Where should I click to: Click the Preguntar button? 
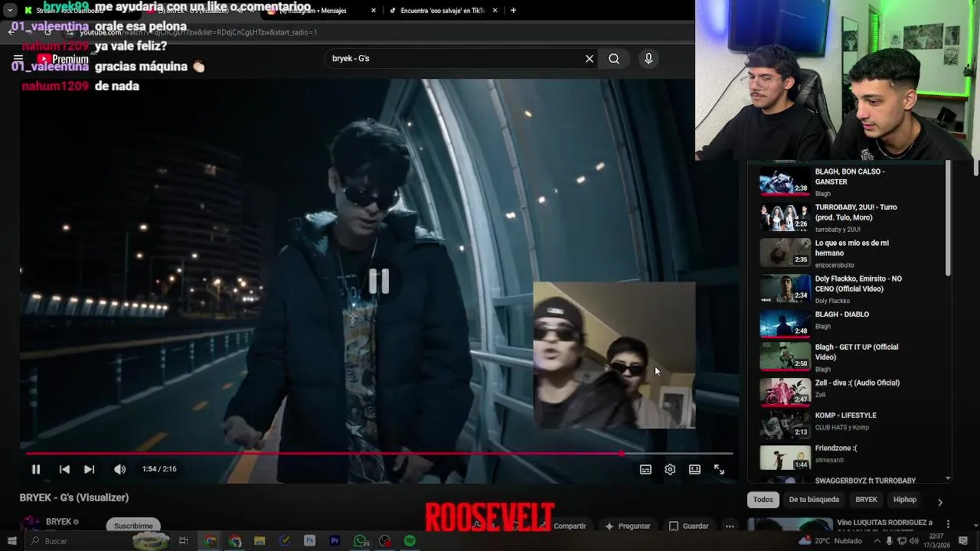[x=628, y=527]
